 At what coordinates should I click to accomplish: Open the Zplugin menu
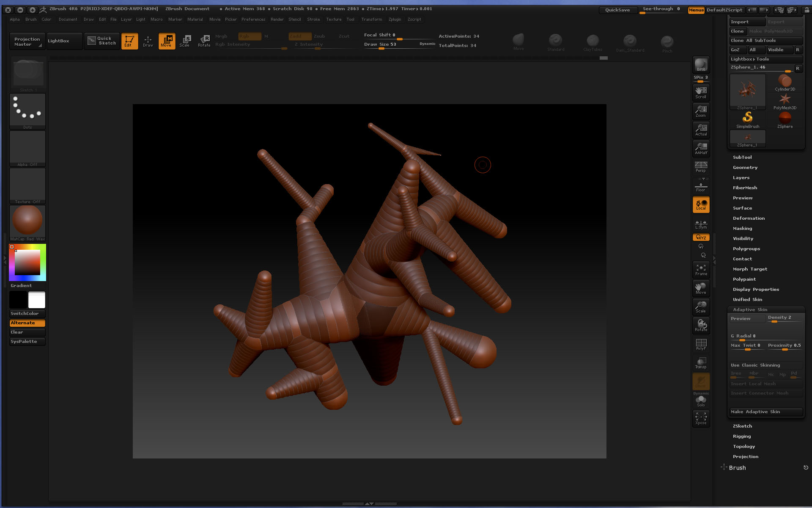[395, 19]
